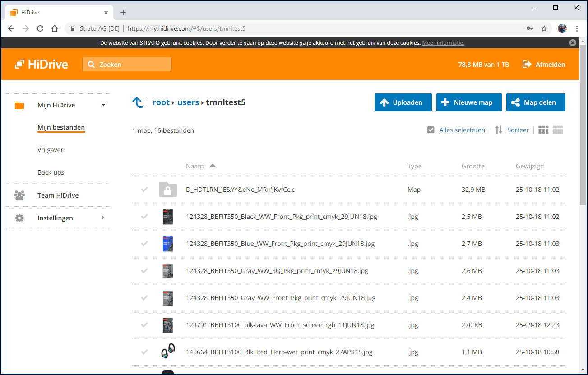Go to users in breadcrumb
This screenshot has height=375, width=588.
pos(188,102)
